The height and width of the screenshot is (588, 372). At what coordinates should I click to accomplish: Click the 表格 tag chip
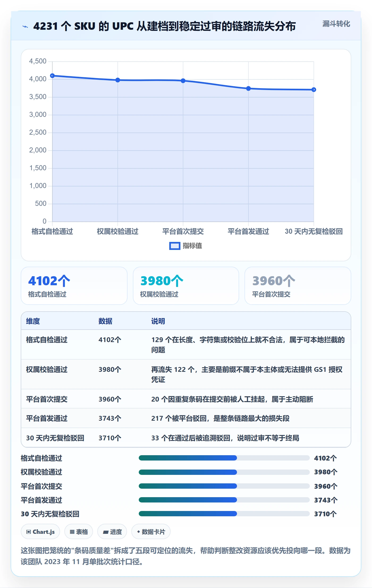[x=79, y=532]
